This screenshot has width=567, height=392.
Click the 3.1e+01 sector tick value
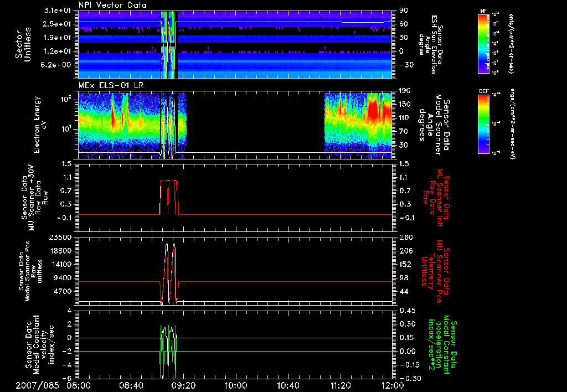pyautogui.click(x=58, y=11)
